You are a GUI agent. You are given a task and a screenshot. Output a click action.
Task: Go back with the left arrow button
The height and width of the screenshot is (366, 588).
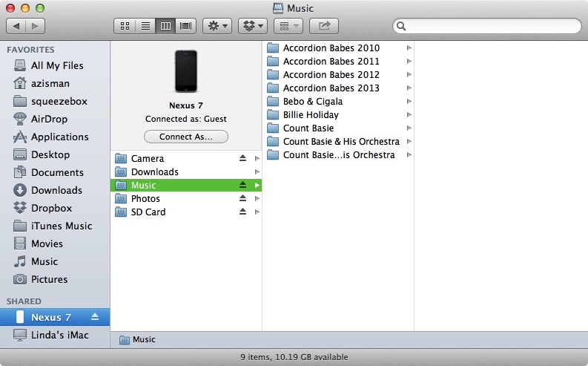[16, 26]
